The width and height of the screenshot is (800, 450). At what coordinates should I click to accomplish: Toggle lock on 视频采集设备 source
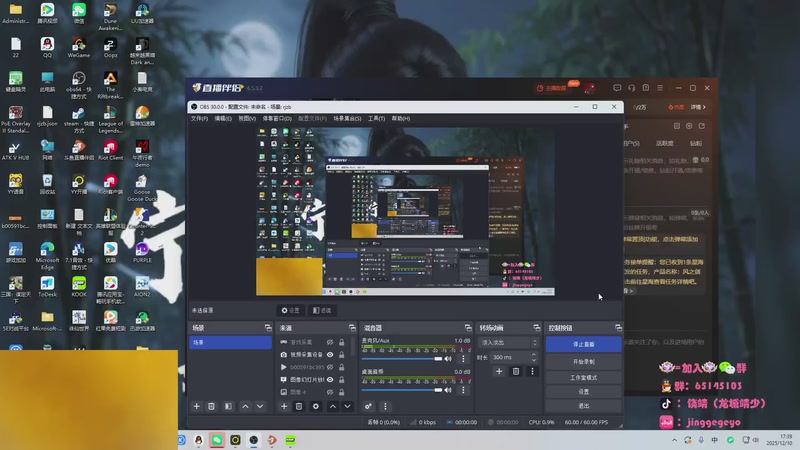click(341, 355)
